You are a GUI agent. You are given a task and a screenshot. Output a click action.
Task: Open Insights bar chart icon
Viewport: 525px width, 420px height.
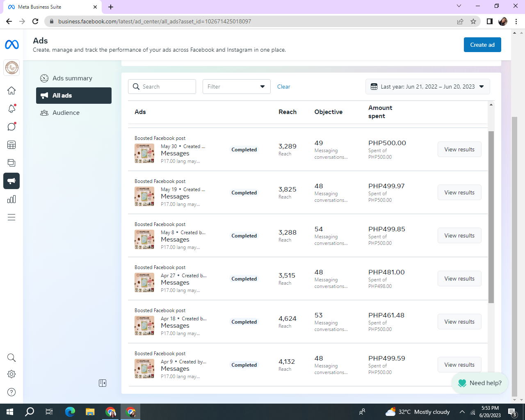pyautogui.click(x=11, y=199)
